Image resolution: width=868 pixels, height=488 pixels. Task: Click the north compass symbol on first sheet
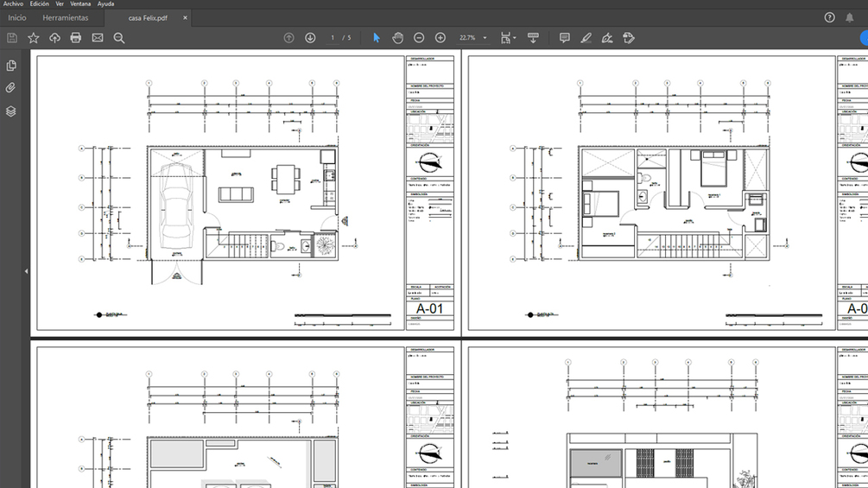[x=430, y=162]
